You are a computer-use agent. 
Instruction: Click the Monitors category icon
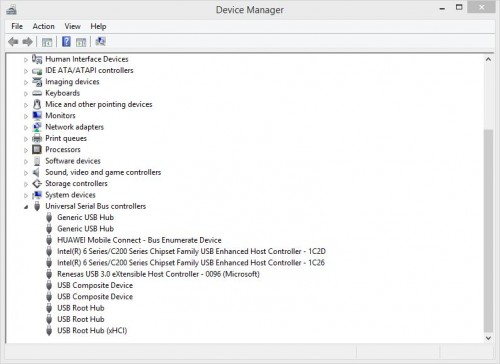click(37, 116)
